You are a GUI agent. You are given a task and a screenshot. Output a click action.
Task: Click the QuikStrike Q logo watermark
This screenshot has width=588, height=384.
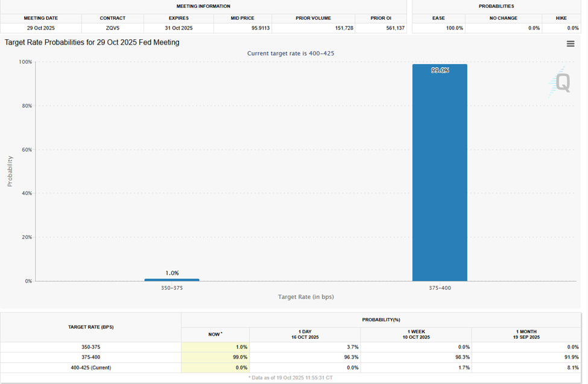pyautogui.click(x=561, y=83)
